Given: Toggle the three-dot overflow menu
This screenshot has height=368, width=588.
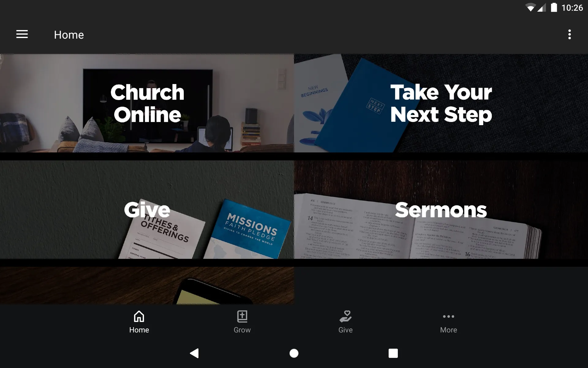Looking at the screenshot, I should click(570, 35).
